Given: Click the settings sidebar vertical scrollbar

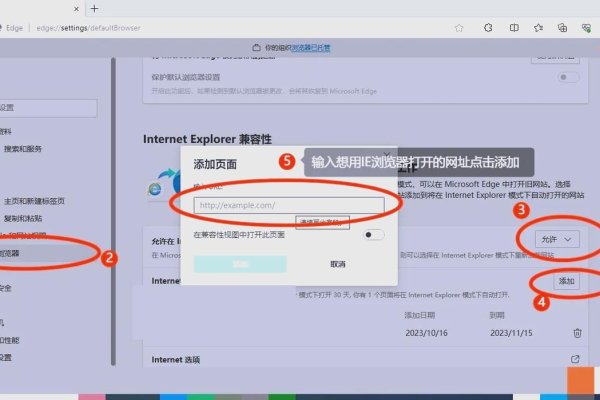Looking at the screenshot, I should (x=113, y=212).
